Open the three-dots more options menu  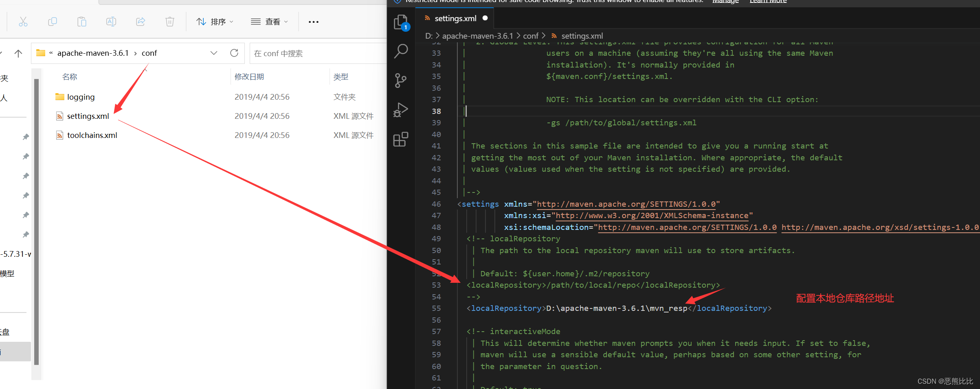pyautogui.click(x=314, y=22)
